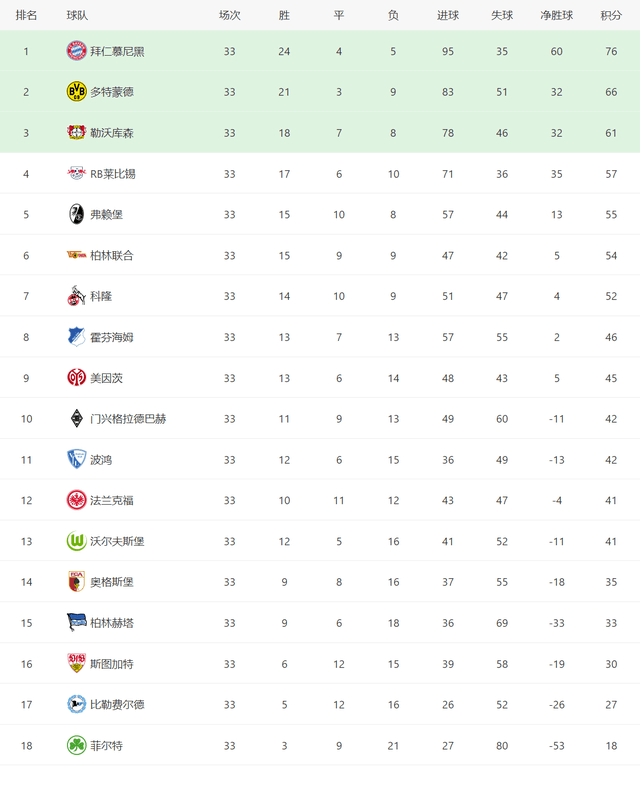
Task: Click the Mainz 05 red logo
Action: point(76,377)
